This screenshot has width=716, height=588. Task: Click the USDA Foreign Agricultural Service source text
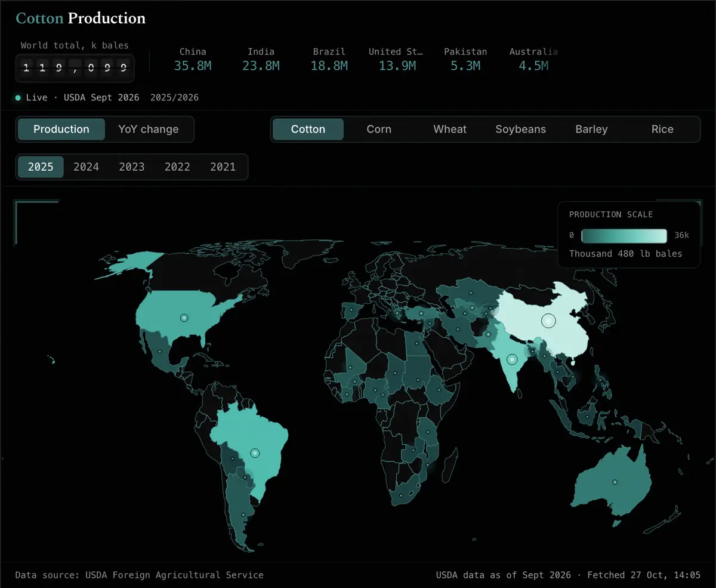pos(174,575)
